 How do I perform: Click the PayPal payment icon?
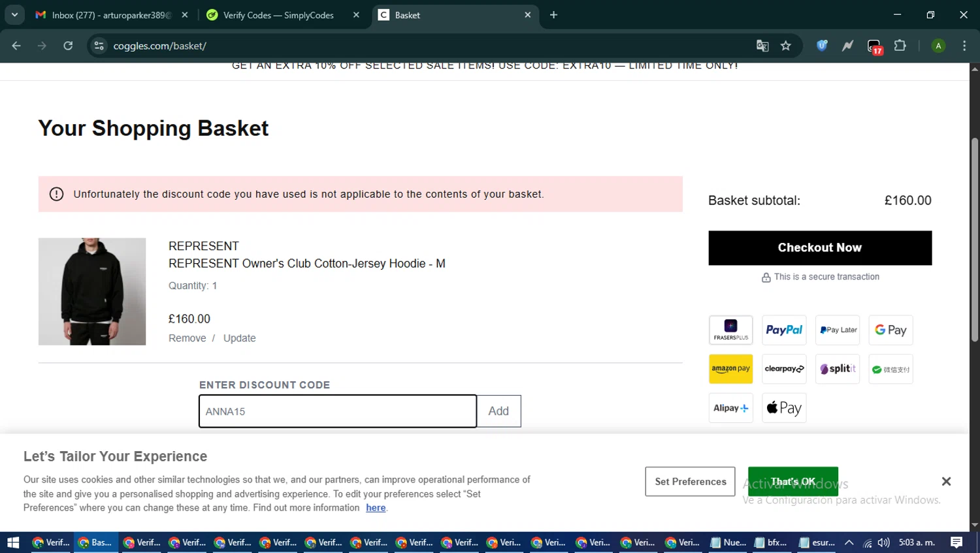784,330
